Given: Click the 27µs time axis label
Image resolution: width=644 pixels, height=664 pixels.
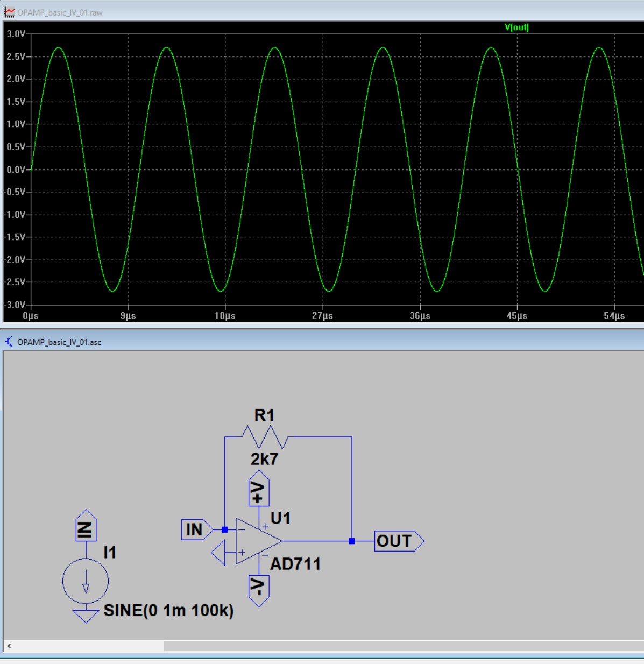Looking at the screenshot, I should pos(322,316).
